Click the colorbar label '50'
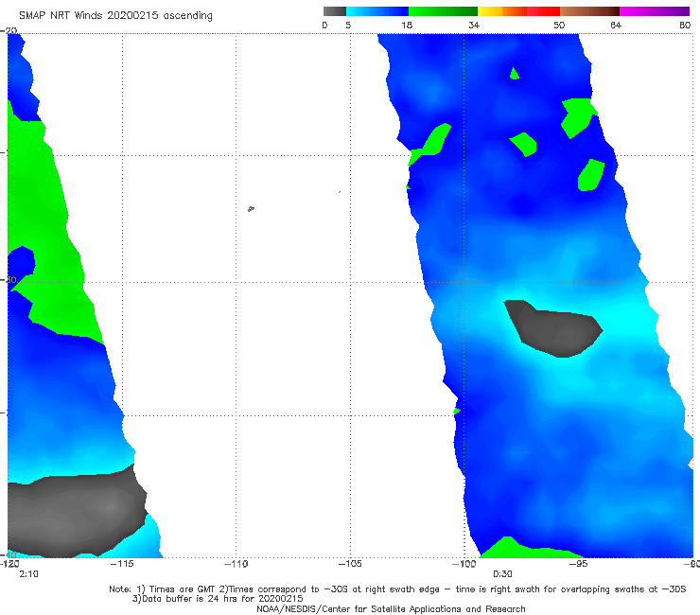700x615 pixels. 559,25
